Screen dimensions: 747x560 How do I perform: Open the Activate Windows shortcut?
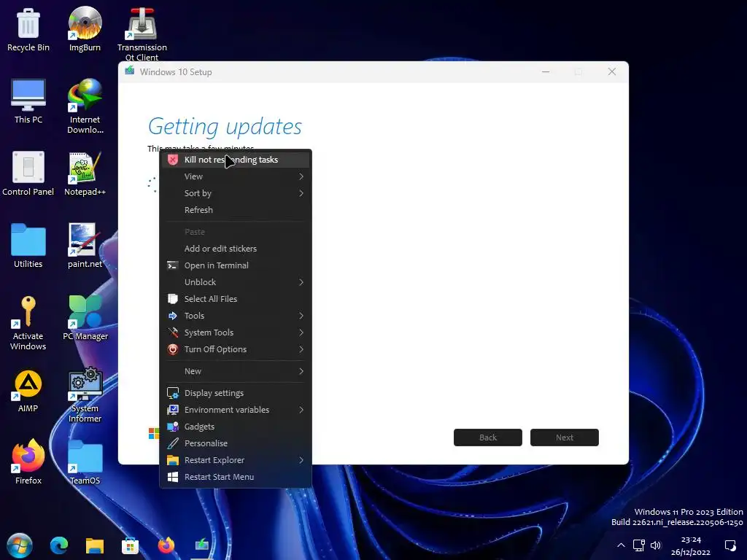click(x=28, y=323)
